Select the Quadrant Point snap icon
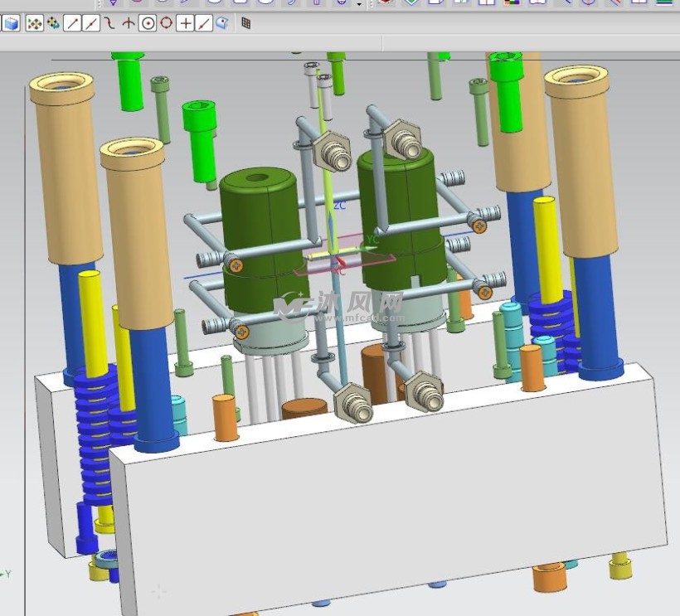The image size is (680, 616). click(x=167, y=23)
